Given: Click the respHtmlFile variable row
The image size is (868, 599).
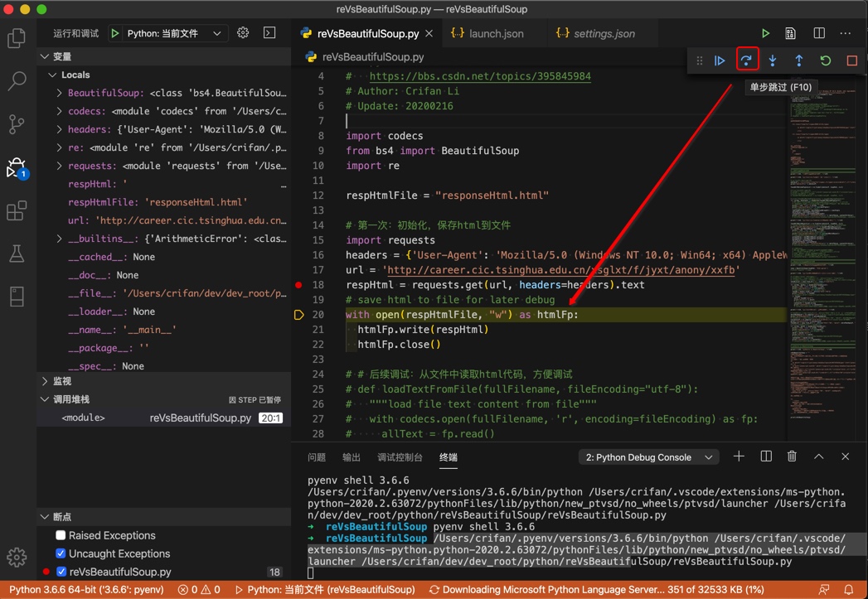Looking at the screenshot, I should coord(164,202).
